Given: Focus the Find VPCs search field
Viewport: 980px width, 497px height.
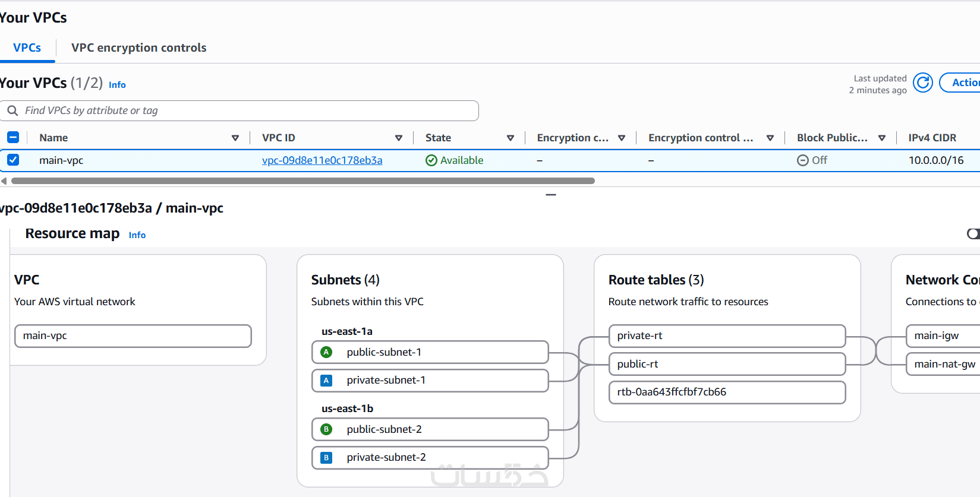Looking at the screenshot, I should 240,110.
